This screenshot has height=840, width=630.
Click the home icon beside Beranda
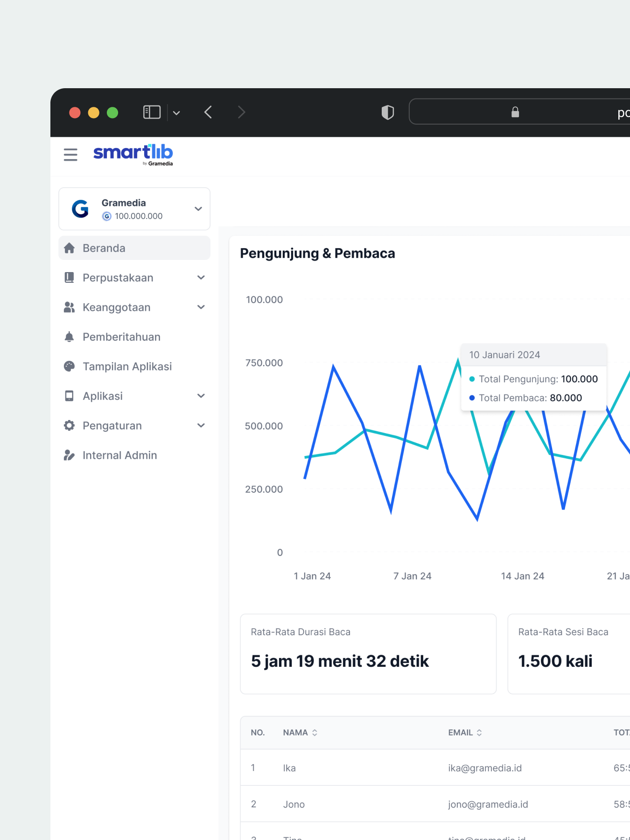(x=70, y=248)
